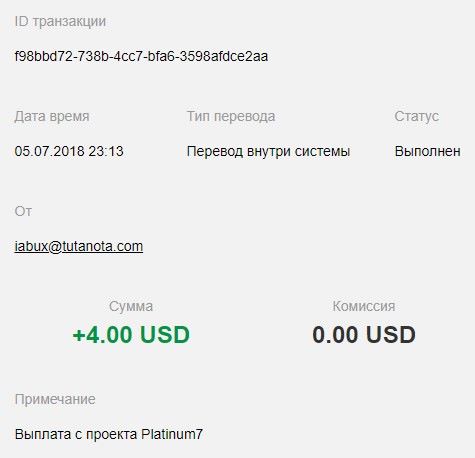Click the ID транзакции label
Screen dimensions: 475x458
click(60, 21)
